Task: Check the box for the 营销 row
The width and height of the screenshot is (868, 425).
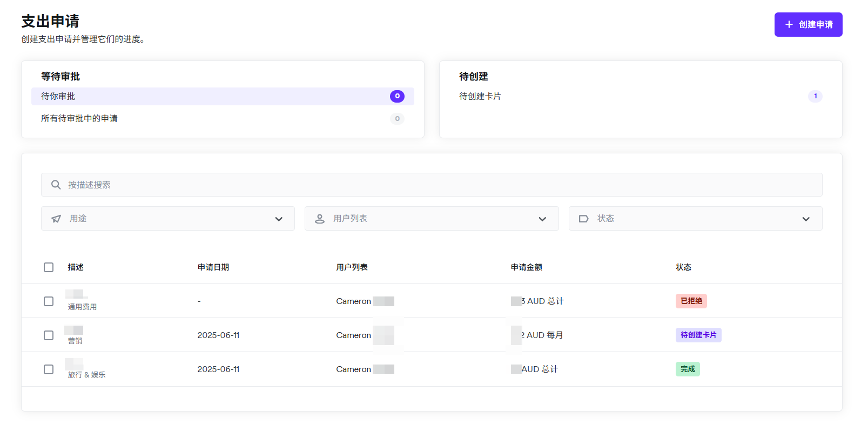Action: tap(49, 335)
